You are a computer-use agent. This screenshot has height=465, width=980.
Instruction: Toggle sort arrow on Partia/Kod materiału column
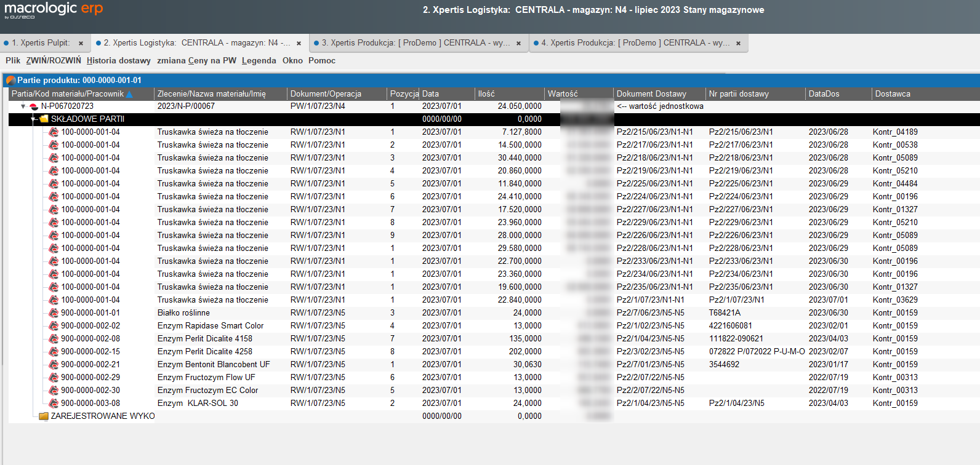point(129,94)
